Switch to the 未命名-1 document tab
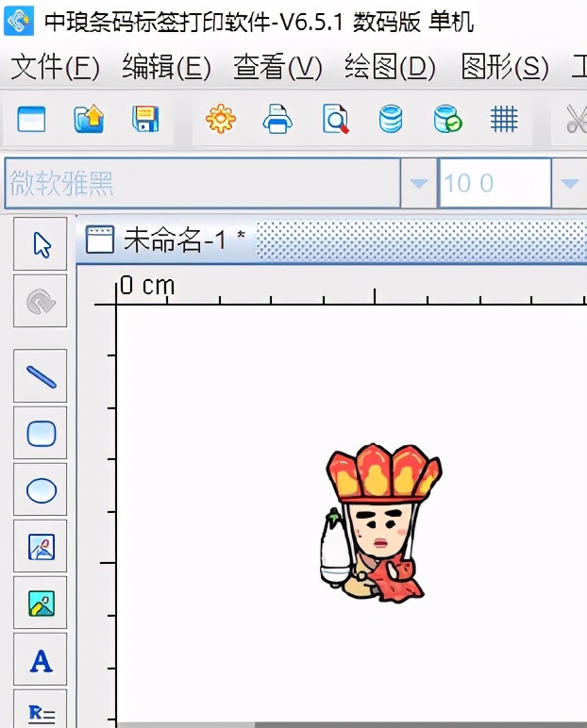 pyautogui.click(x=165, y=240)
